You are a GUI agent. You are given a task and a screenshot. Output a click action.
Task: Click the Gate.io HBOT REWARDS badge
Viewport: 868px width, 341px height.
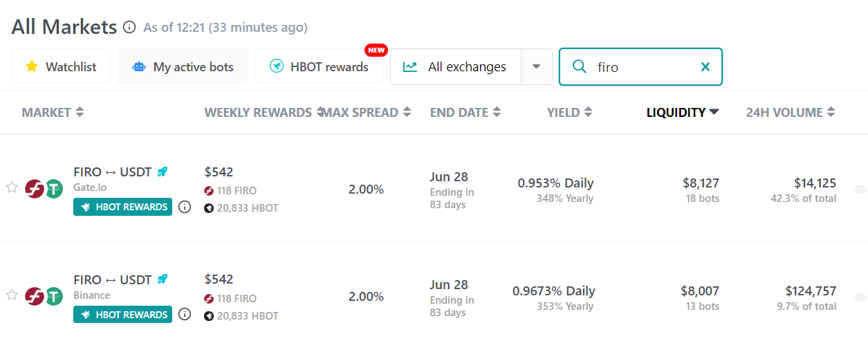click(122, 207)
